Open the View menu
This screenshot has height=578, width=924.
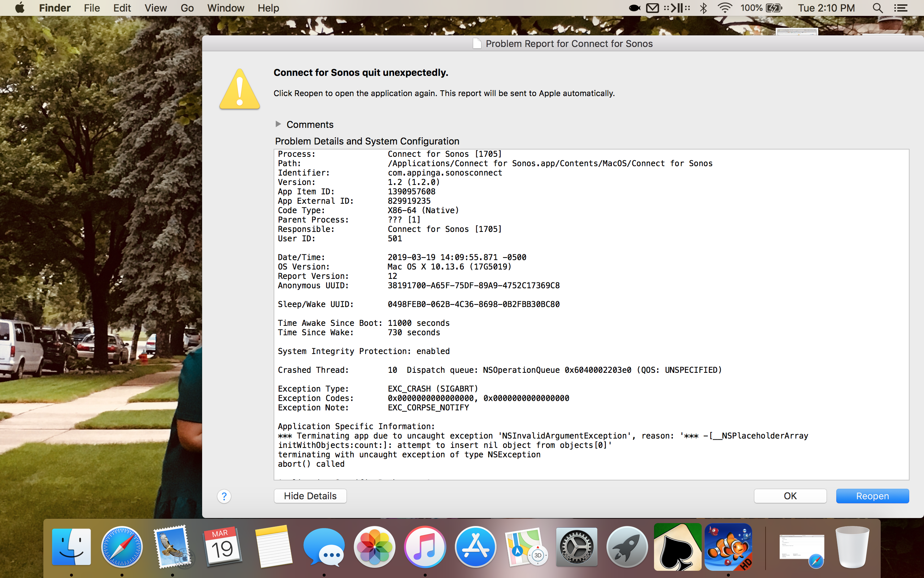[x=156, y=8]
